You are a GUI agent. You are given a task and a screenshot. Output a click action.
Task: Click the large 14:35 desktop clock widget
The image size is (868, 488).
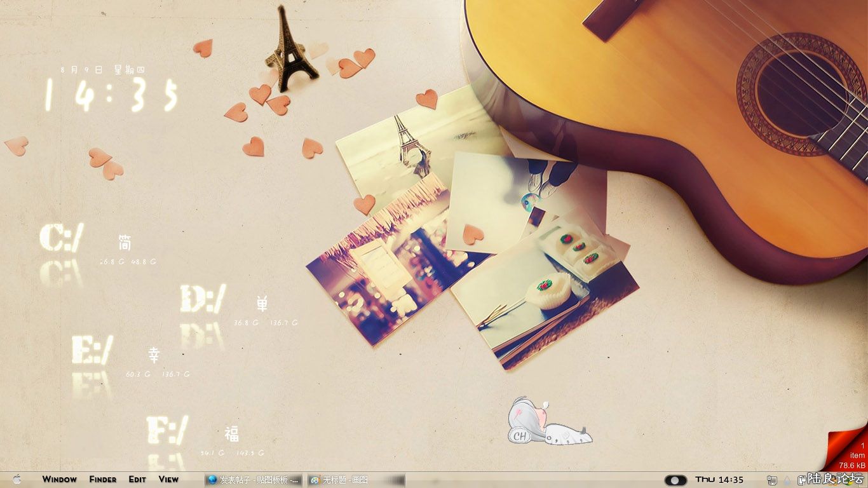coord(111,97)
